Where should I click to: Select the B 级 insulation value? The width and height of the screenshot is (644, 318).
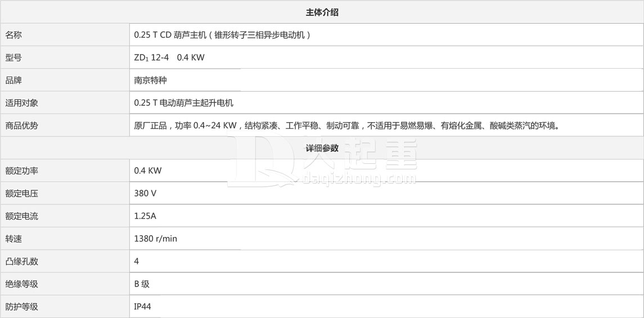point(142,284)
